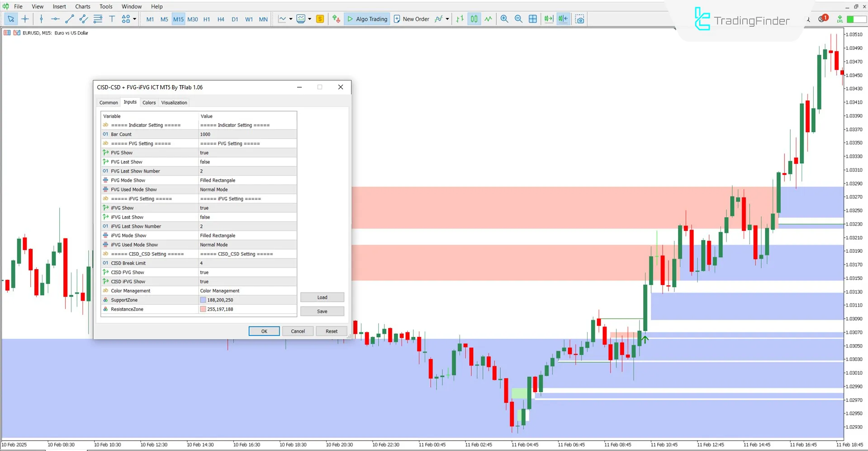Screen dimensions: 868x451
Task: Open the Charts menu
Action: [82, 6]
